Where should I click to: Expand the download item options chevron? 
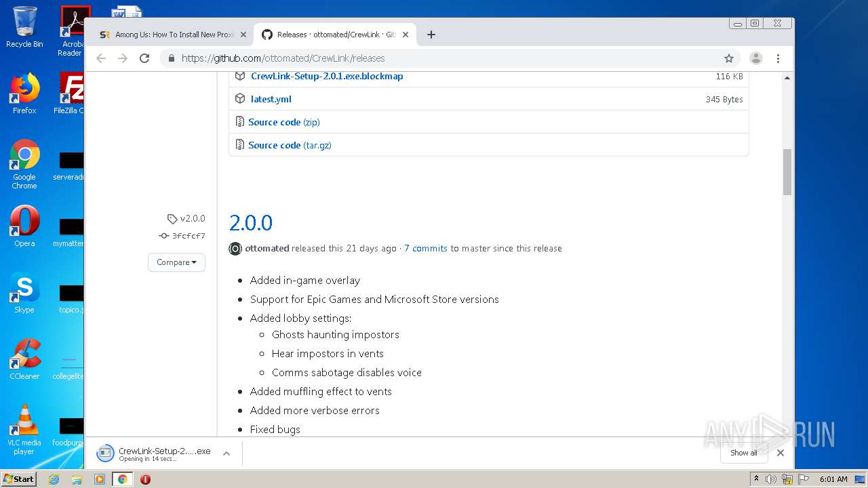226,453
